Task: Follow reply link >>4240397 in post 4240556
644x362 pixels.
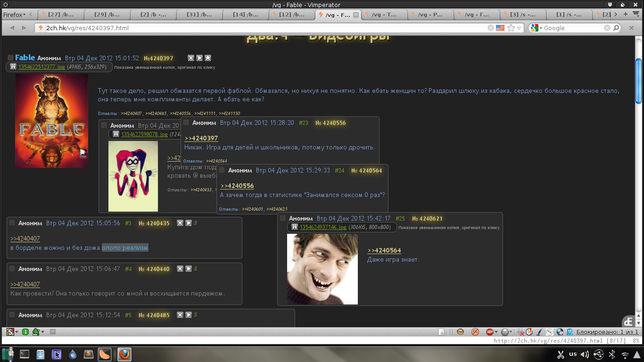Action: click(201, 138)
